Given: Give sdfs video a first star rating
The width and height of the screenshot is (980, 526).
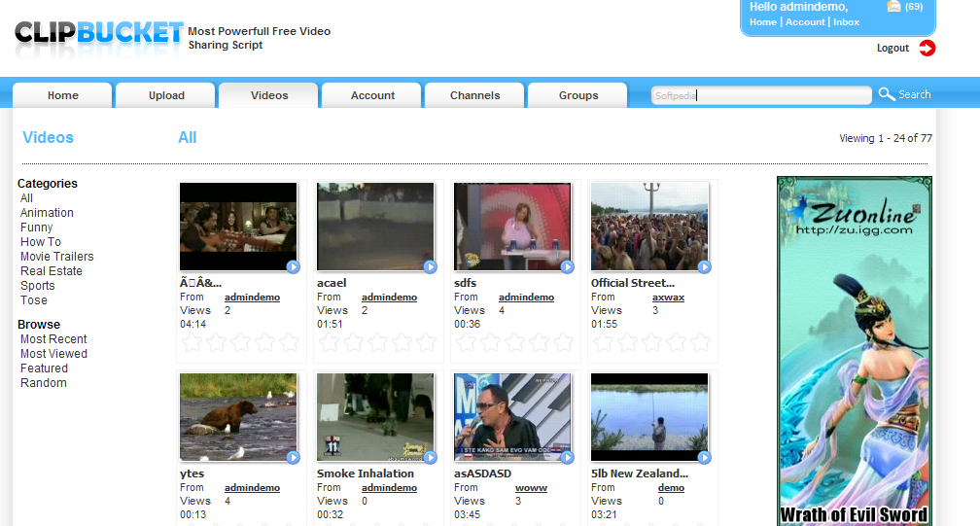Looking at the screenshot, I should coord(466,342).
